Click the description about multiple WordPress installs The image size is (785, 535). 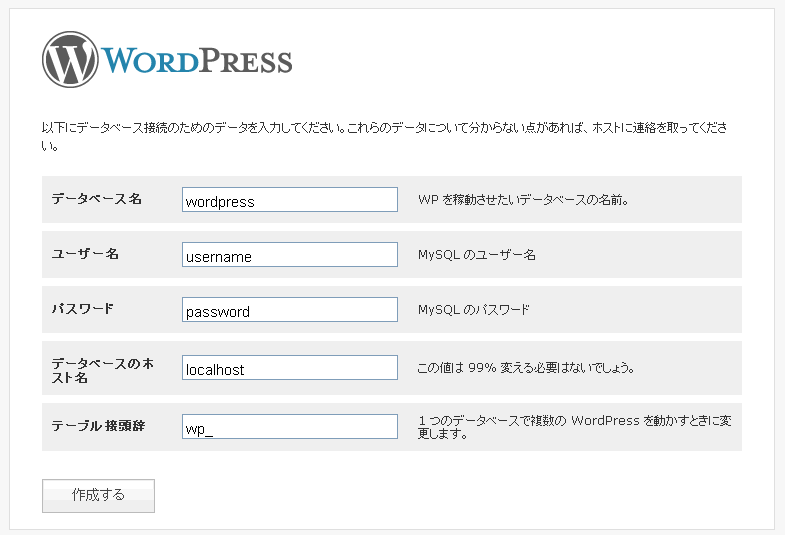(575, 427)
